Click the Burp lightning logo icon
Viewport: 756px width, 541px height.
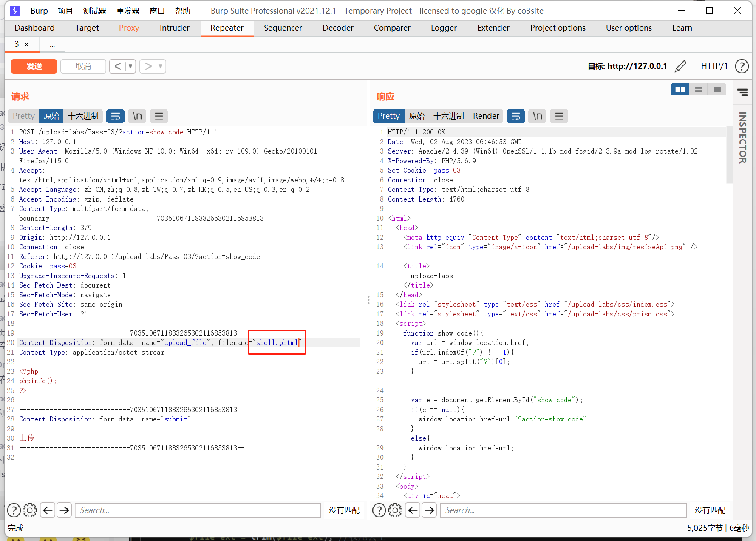tap(15, 11)
